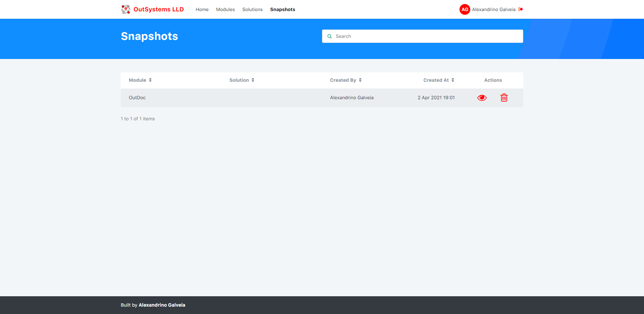Screen dimensions: 644x314
Task: Switch to the Modules page
Action: [225, 9]
